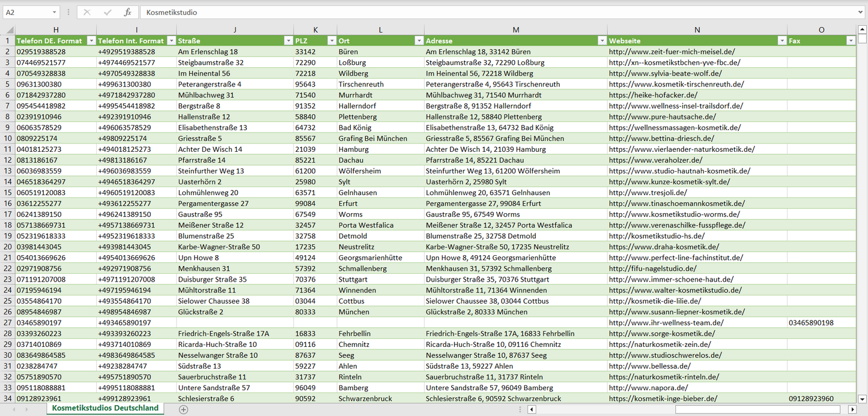Open the Webseite column filter dropdown

pos(782,41)
